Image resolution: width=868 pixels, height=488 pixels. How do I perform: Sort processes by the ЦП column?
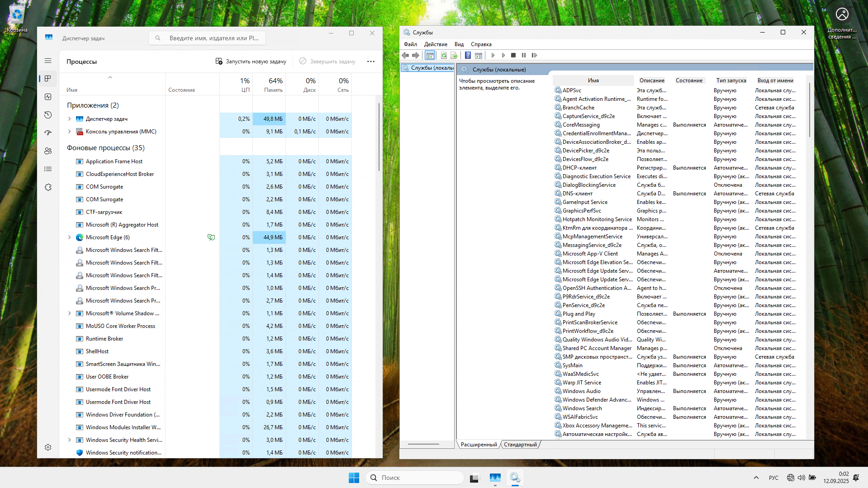[x=237, y=85]
